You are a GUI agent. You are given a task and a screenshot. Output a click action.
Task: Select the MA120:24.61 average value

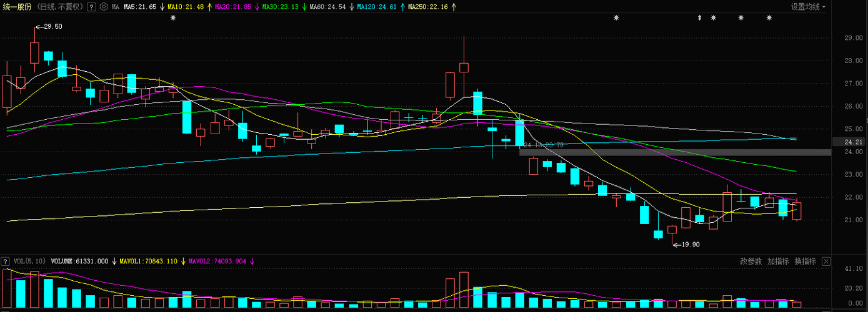377,7
